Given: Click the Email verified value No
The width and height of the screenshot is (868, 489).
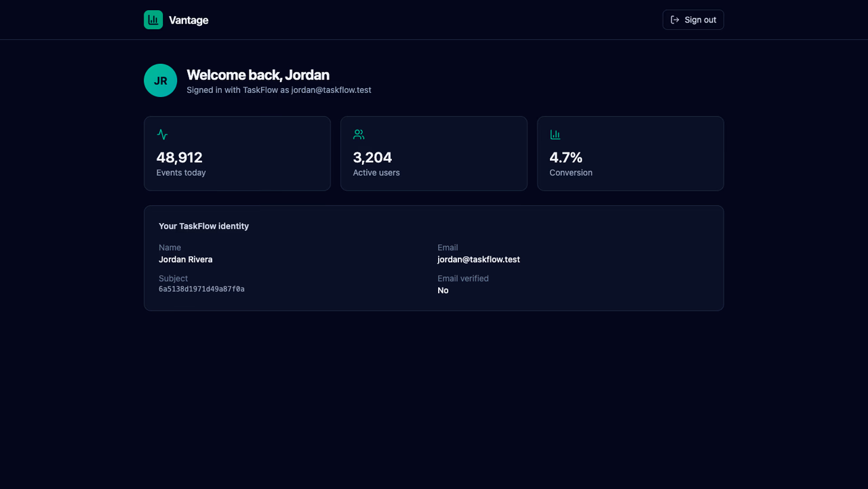Looking at the screenshot, I should (x=443, y=290).
